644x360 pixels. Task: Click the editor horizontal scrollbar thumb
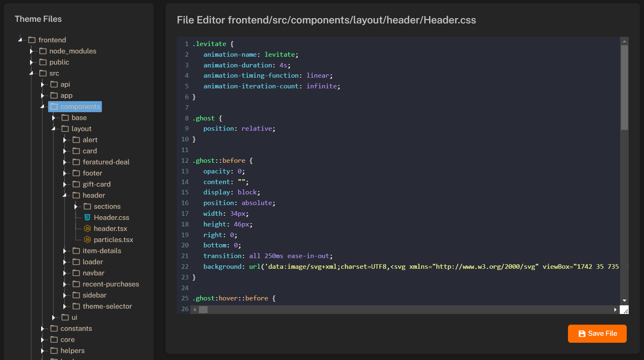click(x=203, y=309)
